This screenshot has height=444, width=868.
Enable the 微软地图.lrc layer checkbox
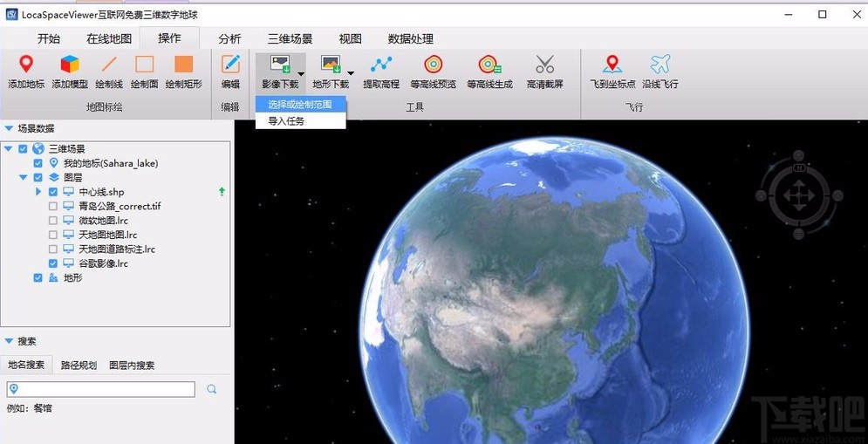[x=52, y=221]
